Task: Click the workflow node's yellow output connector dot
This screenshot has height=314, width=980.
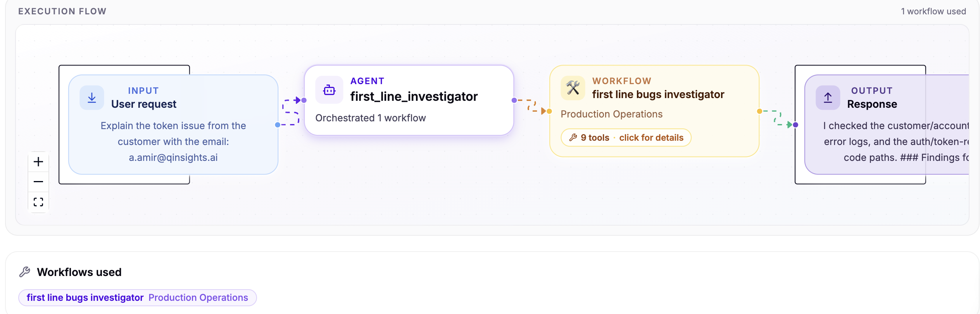Action: click(x=759, y=111)
